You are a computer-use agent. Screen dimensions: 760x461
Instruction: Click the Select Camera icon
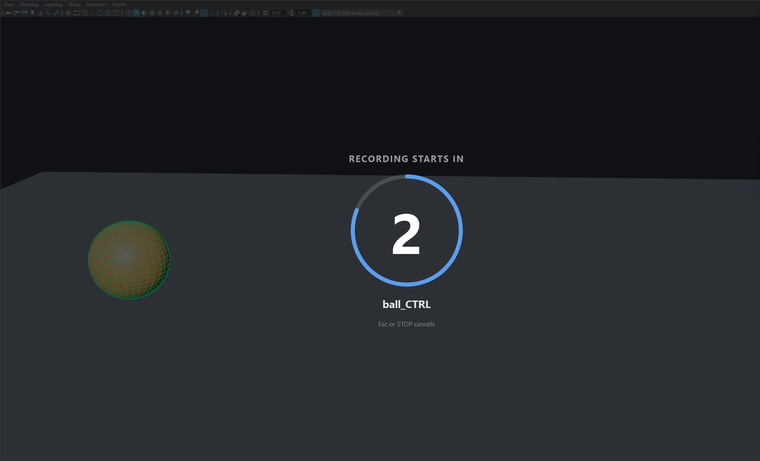tap(8, 13)
